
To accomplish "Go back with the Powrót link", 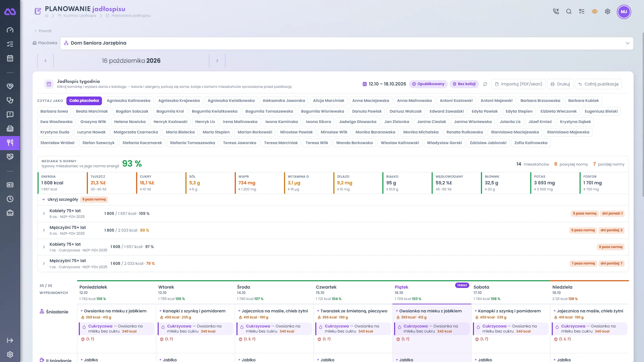I will 43,31.
